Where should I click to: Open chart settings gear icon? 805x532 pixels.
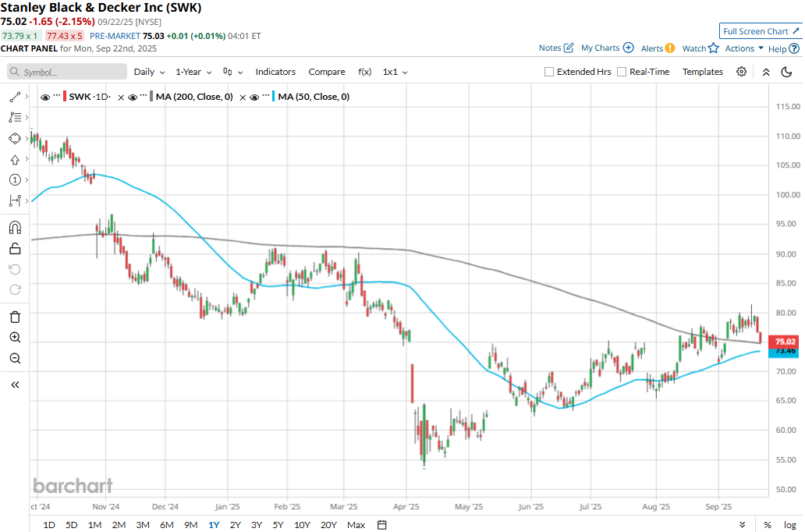741,72
